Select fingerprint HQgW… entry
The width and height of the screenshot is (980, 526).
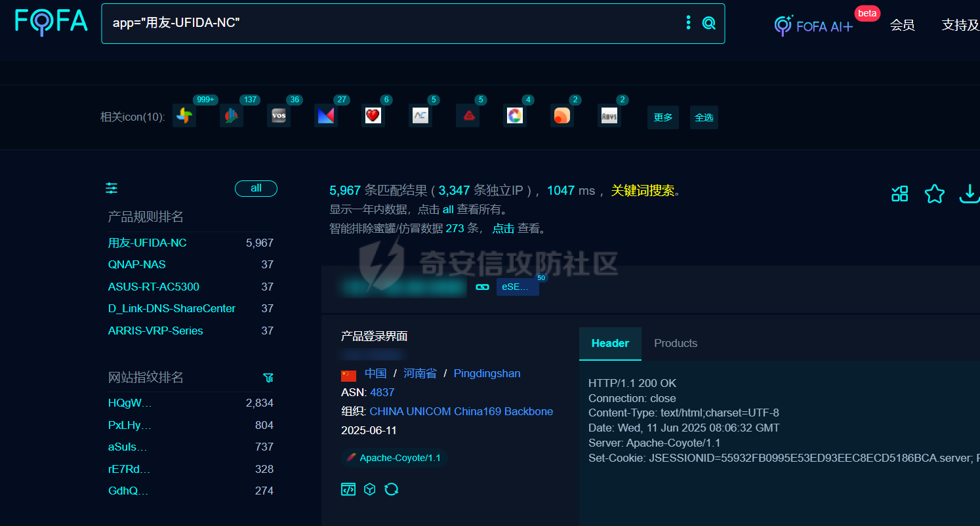tap(130, 403)
